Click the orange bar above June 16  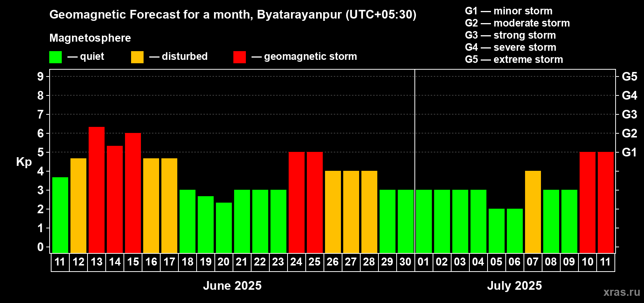[x=151, y=206]
